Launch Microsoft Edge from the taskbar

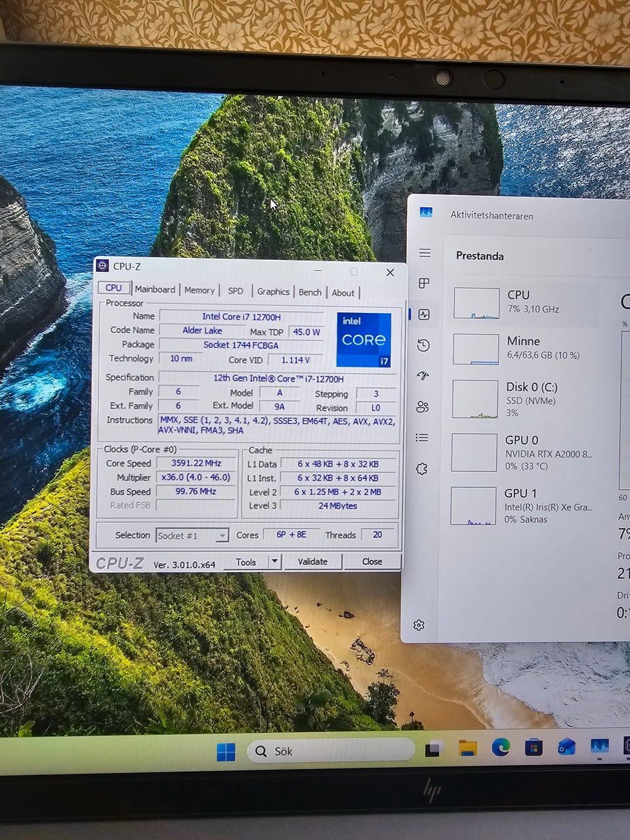(x=501, y=747)
